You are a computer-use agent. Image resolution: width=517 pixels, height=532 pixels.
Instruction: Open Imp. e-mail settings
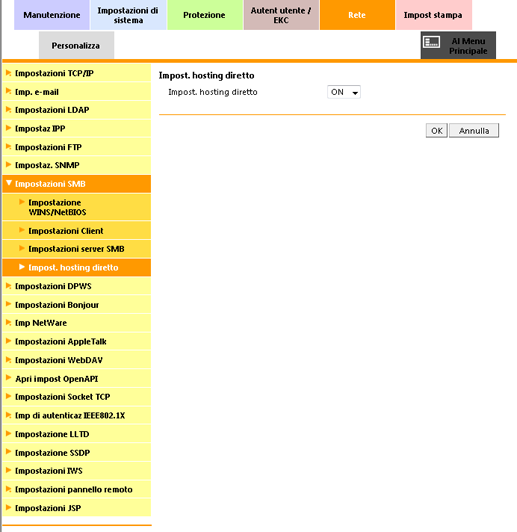77,92
